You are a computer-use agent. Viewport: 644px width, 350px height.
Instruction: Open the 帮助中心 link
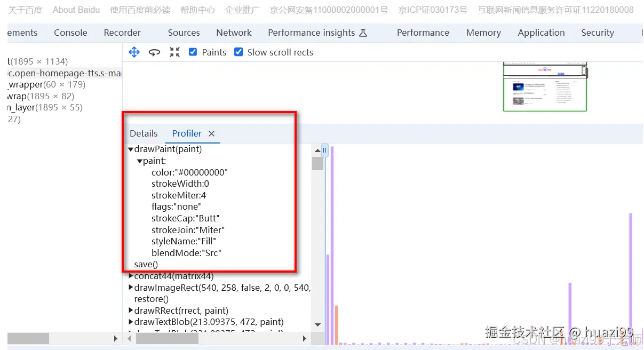198,10
